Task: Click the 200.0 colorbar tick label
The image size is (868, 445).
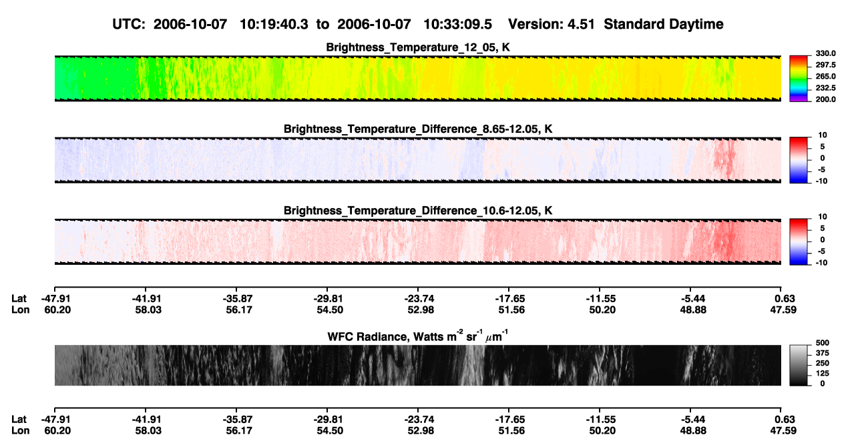Action: [x=827, y=99]
